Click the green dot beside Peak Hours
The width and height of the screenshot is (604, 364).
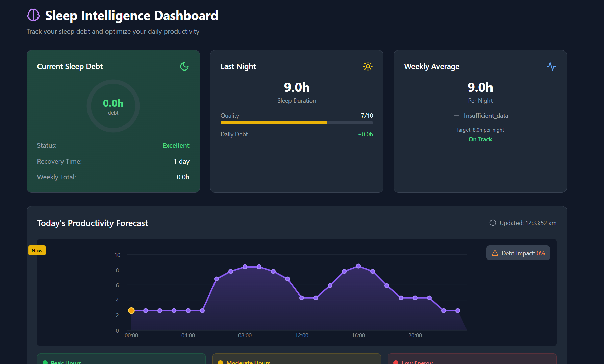pyautogui.click(x=45, y=362)
